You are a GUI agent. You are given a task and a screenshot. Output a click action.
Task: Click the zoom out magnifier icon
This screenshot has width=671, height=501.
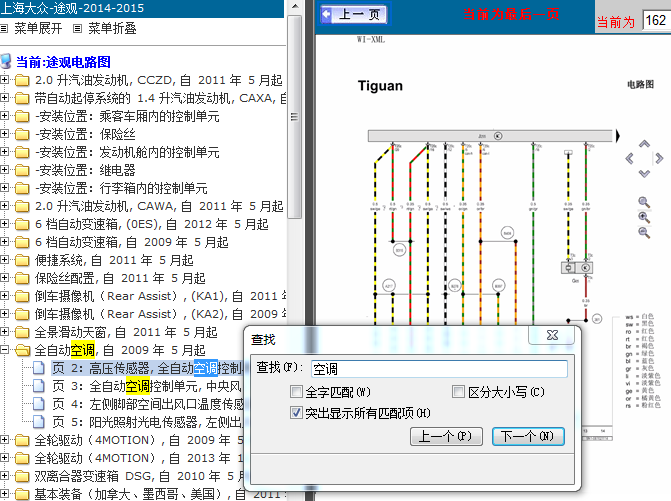coord(644,233)
